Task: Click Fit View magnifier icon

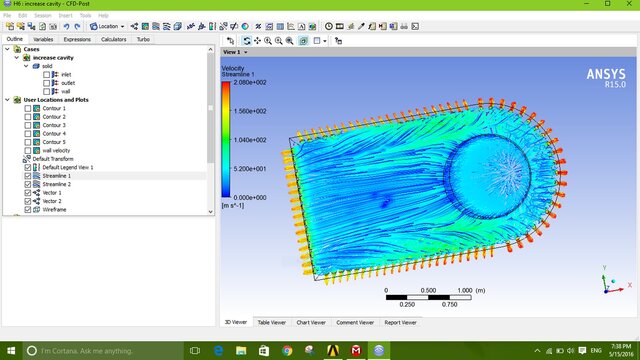Action: [289, 41]
